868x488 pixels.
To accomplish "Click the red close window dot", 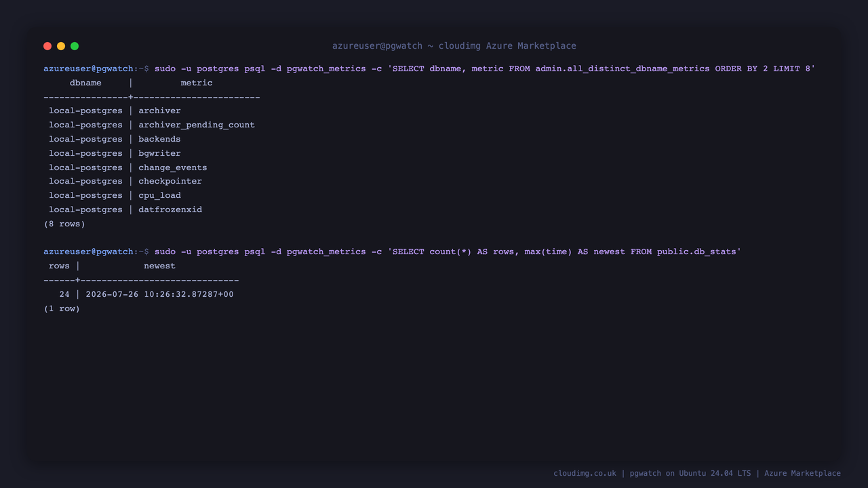I will pos(47,46).
